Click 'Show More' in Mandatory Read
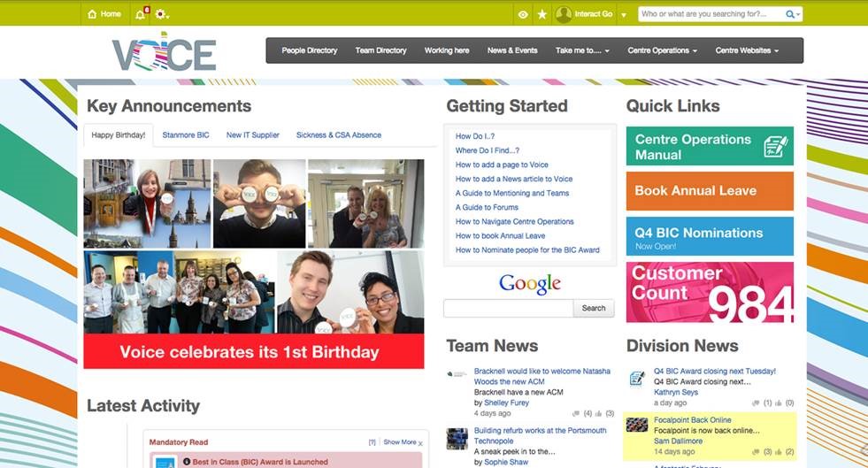868x468 pixels. pyautogui.click(x=400, y=442)
